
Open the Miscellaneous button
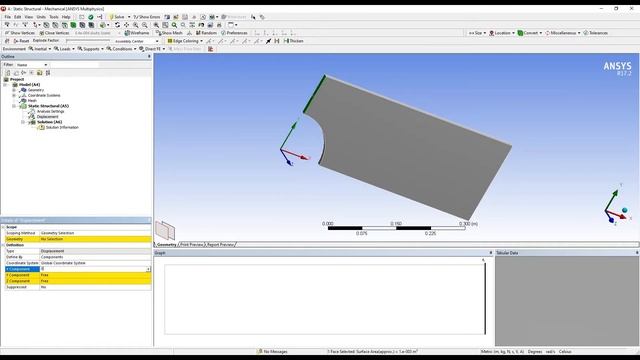point(562,33)
